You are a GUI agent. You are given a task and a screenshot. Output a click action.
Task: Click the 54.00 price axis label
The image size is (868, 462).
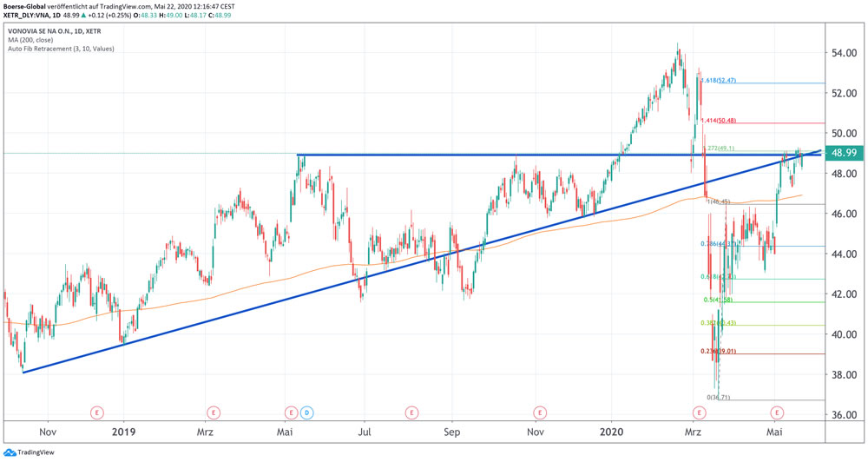(844, 53)
